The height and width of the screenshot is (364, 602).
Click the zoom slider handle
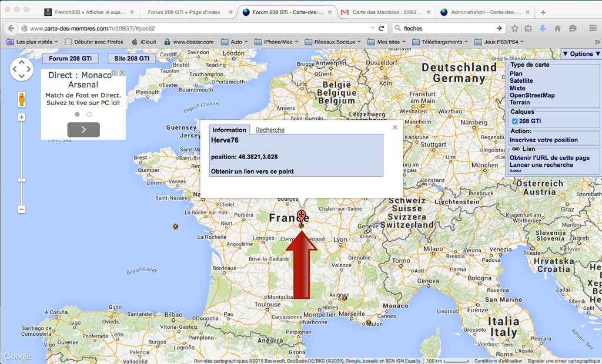(22, 180)
